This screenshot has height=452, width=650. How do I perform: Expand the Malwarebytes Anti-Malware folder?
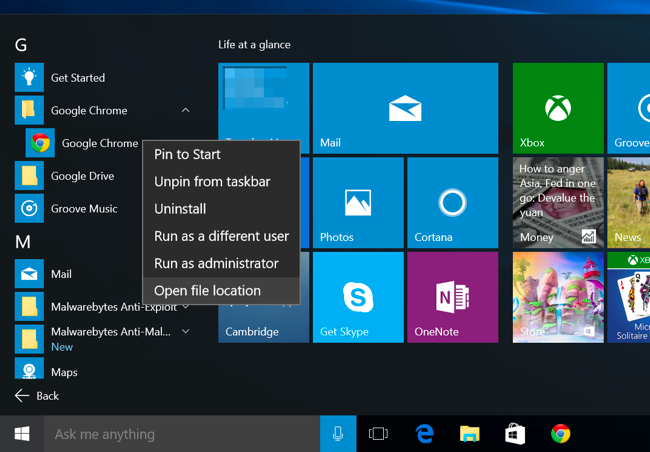(x=186, y=332)
